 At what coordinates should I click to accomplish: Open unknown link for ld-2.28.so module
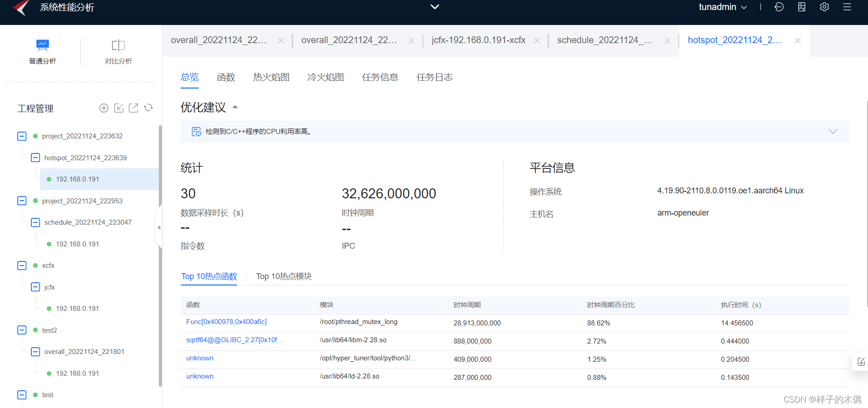click(200, 376)
